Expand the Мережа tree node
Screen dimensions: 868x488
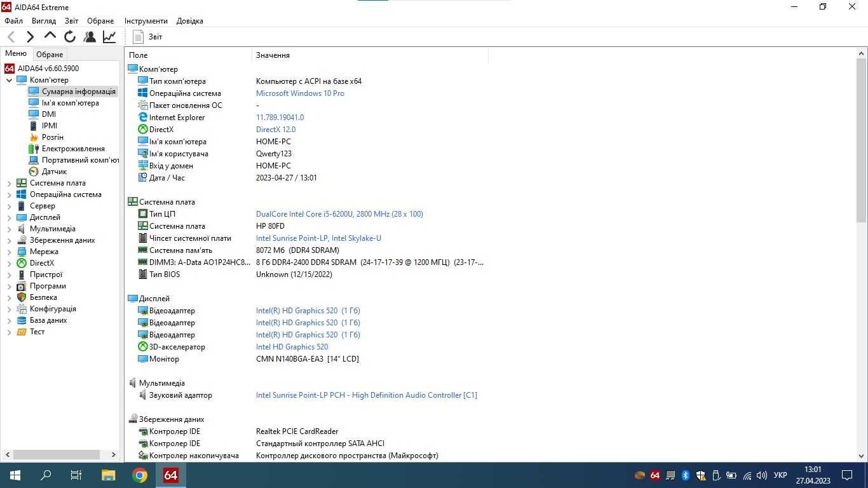pyautogui.click(x=9, y=252)
